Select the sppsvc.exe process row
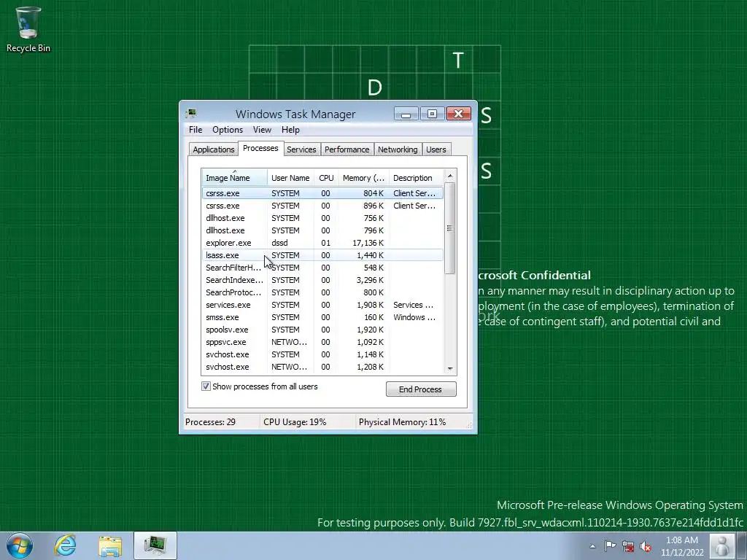 322,342
